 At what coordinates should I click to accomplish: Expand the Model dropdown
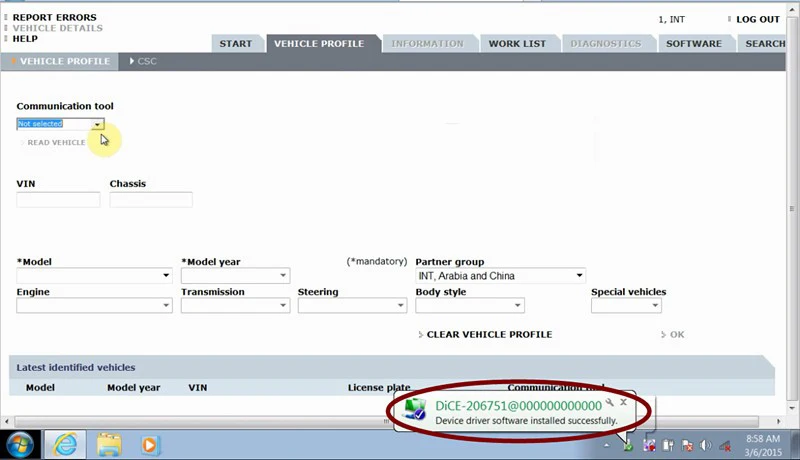[x=166, y=275]
